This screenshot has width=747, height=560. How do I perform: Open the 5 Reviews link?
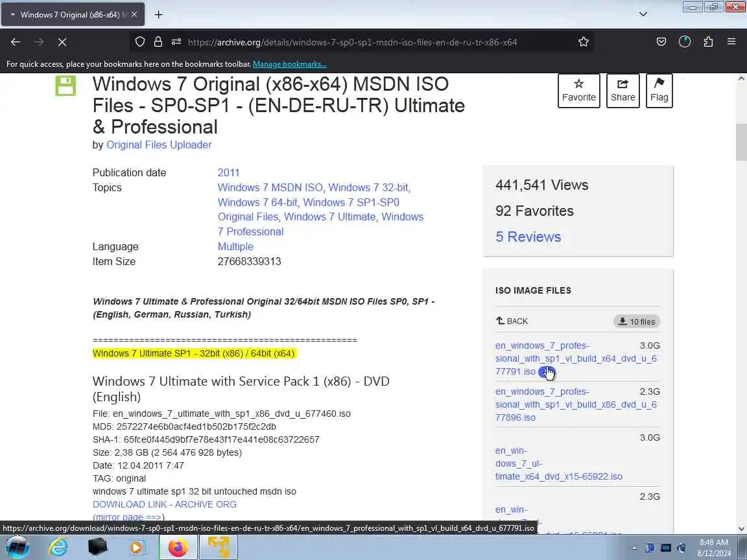528,237
